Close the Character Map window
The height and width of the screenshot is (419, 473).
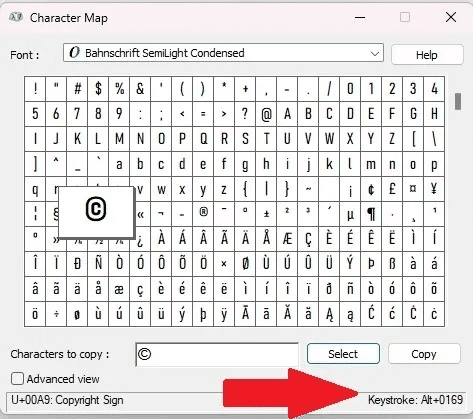point(451,17)
